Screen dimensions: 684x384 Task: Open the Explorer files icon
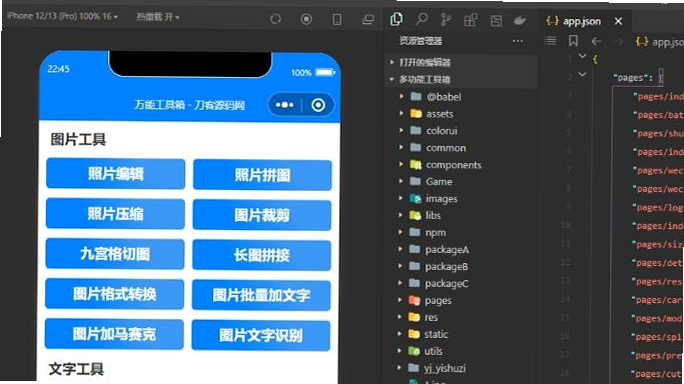[397, 20]
